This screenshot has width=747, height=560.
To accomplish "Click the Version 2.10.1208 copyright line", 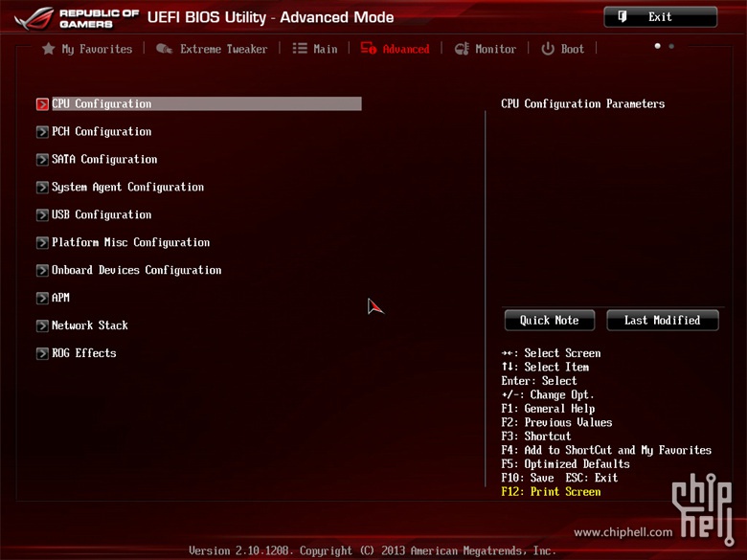I will (x=373, y=551).
